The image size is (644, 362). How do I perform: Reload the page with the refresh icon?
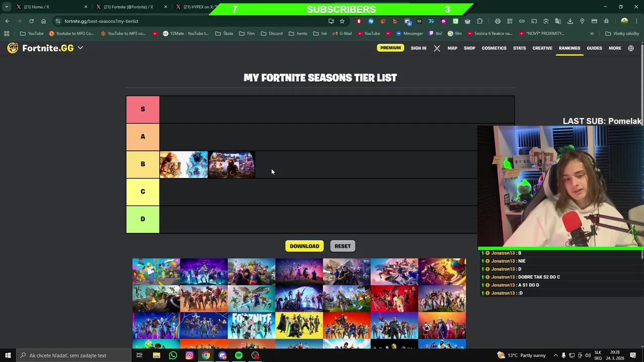[31, 21]
